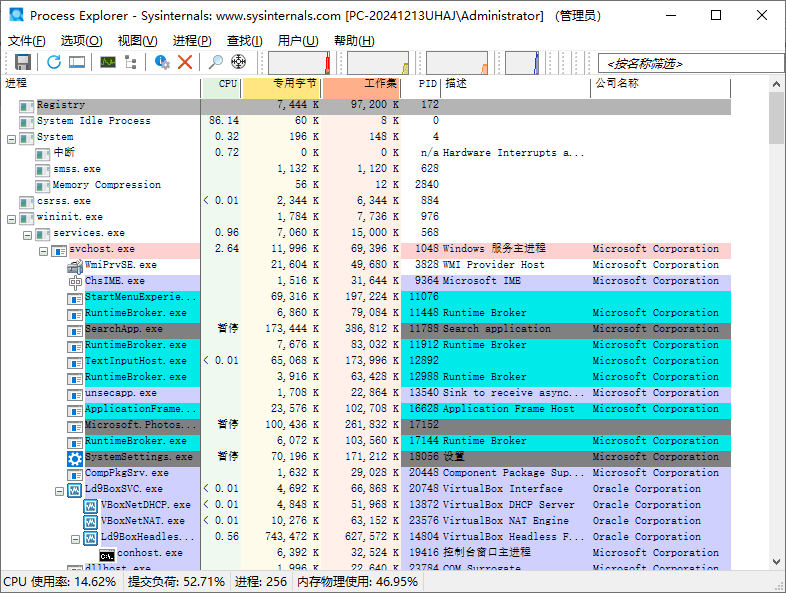Click the Save toolbar icon
The height and width of the screenshot is (593, 786).
tap(23, 62)
